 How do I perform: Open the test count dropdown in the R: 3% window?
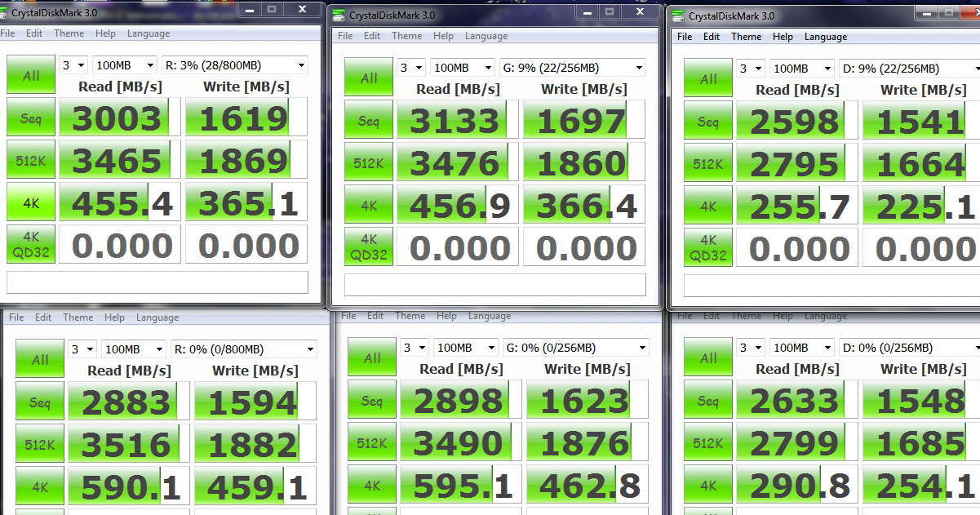click(x=73, y=65)
